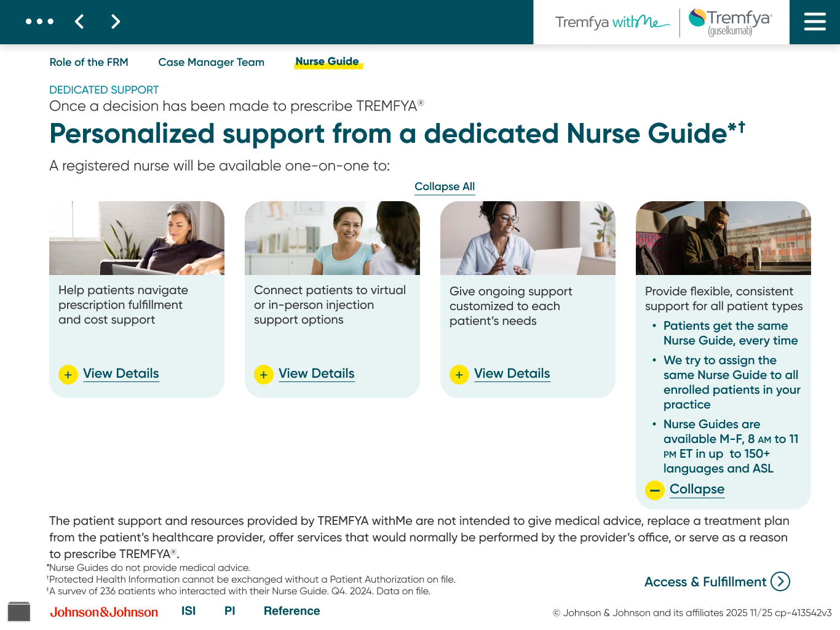Go to Access & Fulfillment
840x630 pixels.
(705, 581)
